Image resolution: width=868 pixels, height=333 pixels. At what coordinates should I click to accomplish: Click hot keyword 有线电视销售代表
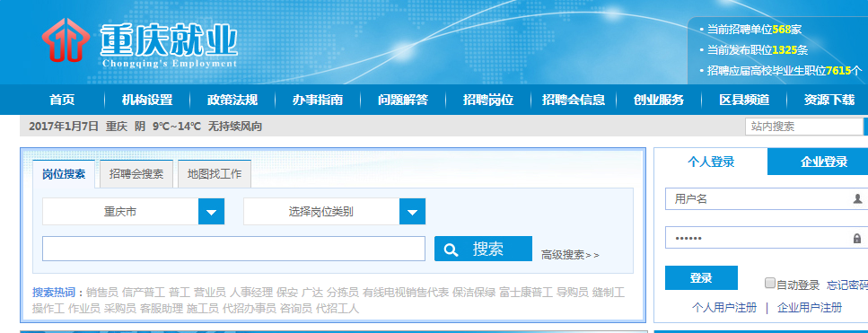406,293
